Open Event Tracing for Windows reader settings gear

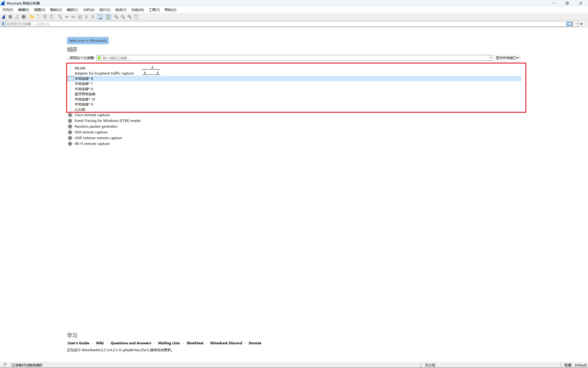point(70,121)
